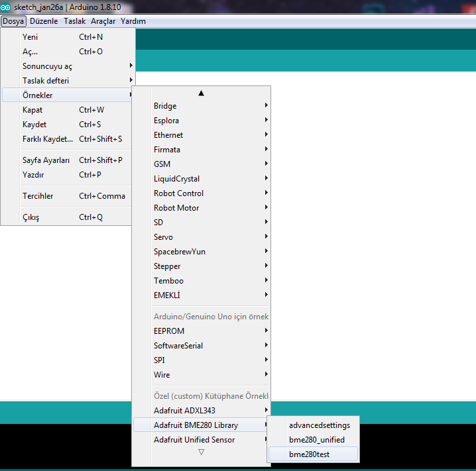476x471 pixels.
Task: Select Adafruit BME280 Library entry
Action: [200, 425]
